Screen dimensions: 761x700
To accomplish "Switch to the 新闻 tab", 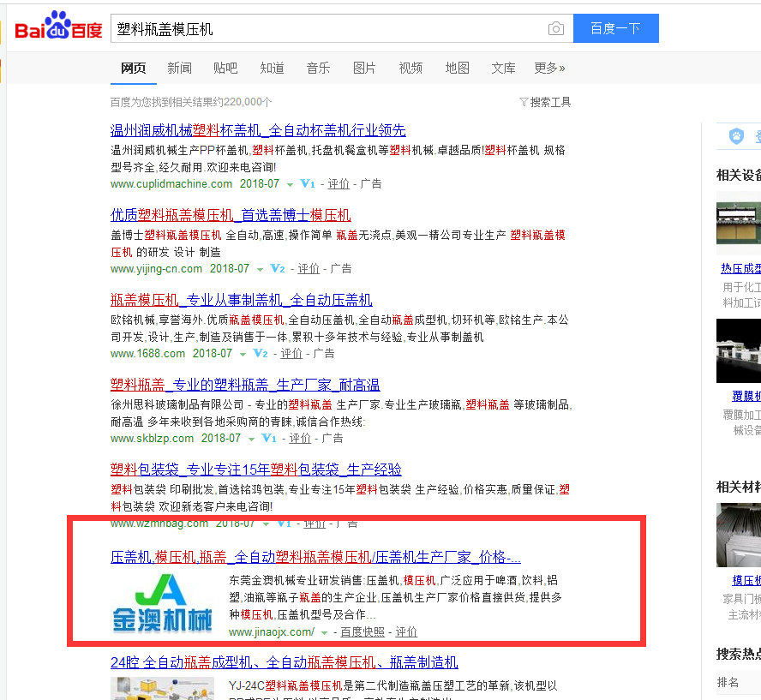I will (x=179, y=69).
